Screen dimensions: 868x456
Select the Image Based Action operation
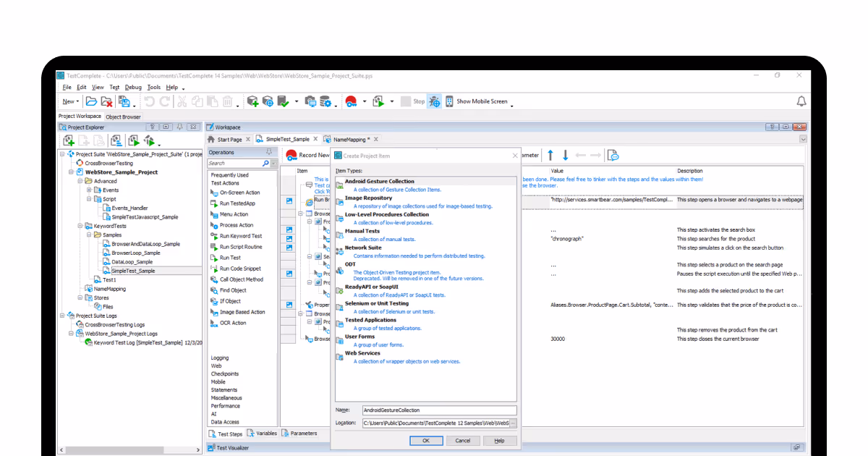[237, 312]
